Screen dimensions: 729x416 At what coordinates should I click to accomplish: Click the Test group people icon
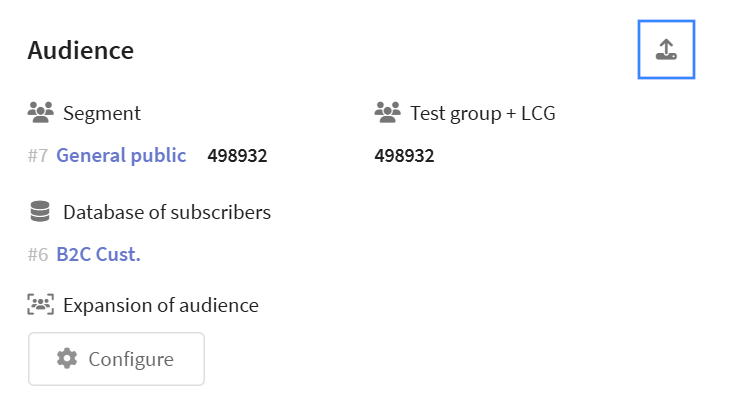click(x=387, y=113)
